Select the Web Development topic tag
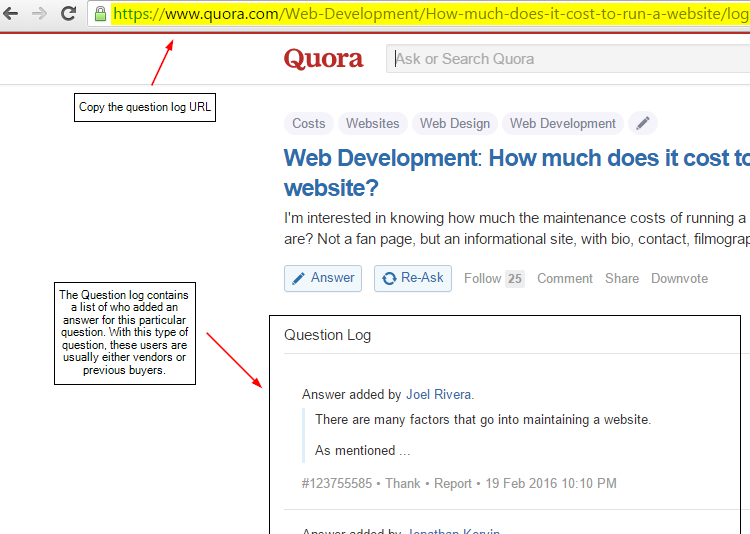The image size is (750, 534). (x=562, y=124)
